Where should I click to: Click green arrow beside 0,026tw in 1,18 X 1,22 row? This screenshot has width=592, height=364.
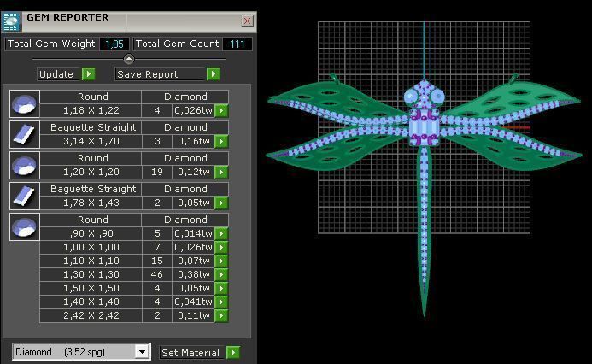pyautogui.click(x=221, y=110)
